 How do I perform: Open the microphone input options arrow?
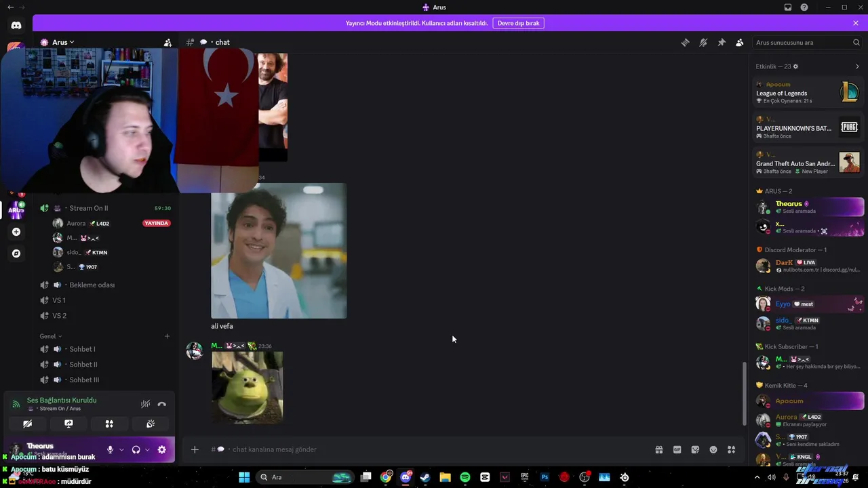pyautogui.click(x=121, y=449)
